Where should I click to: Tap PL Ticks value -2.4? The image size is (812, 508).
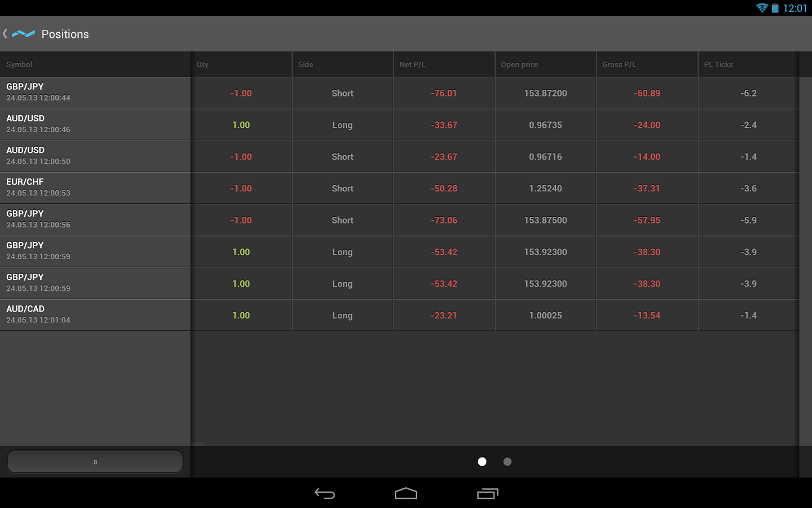[x=748, y=125]
